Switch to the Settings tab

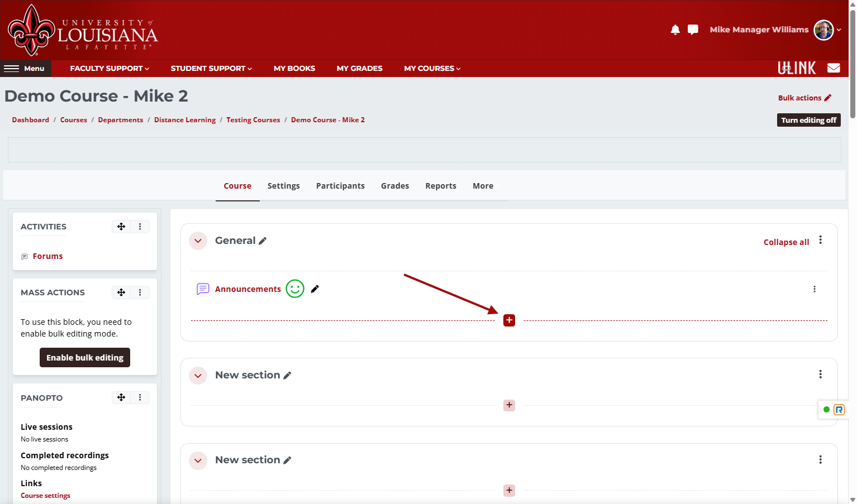[x=284, y=186]
